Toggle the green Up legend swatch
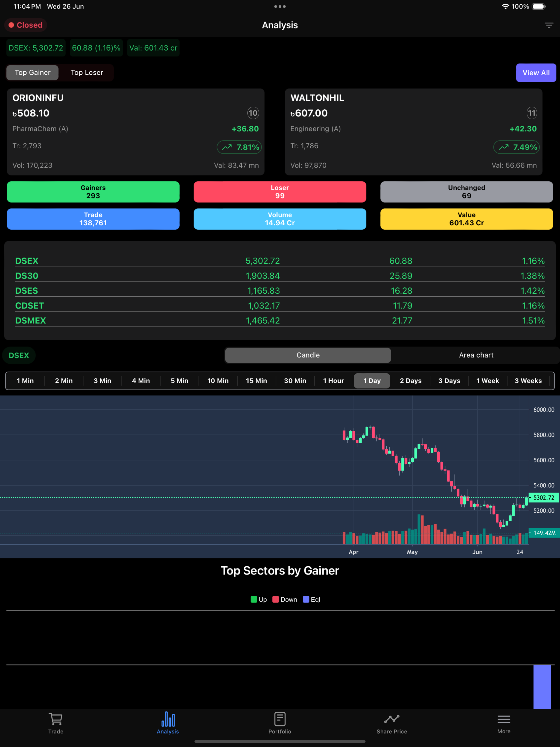 pos(254,599)
